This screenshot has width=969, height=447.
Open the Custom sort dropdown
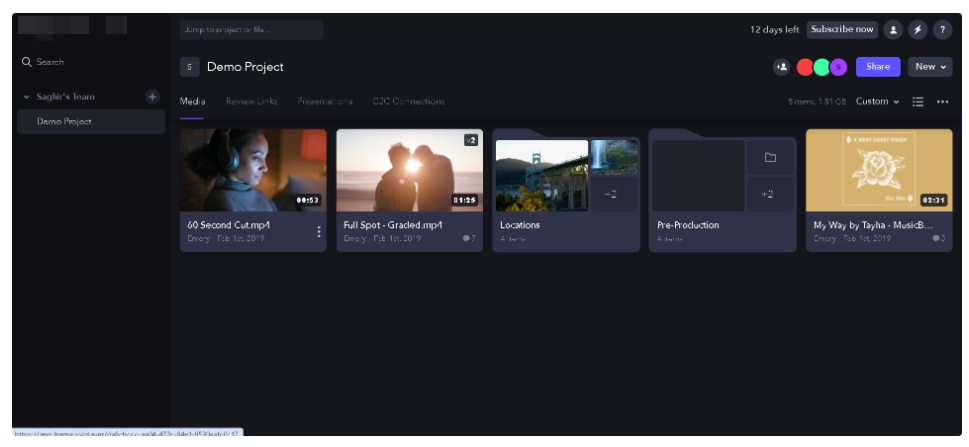tap(877, 102)
